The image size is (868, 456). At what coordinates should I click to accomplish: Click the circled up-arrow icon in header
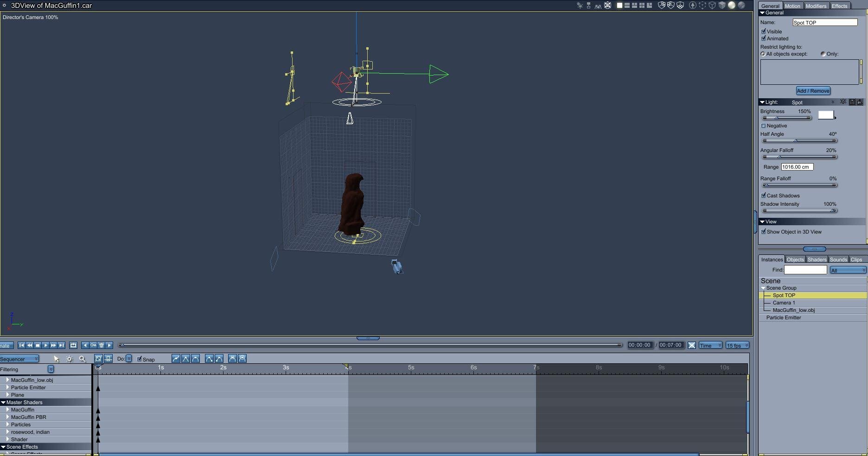click(x=693, y=6)
